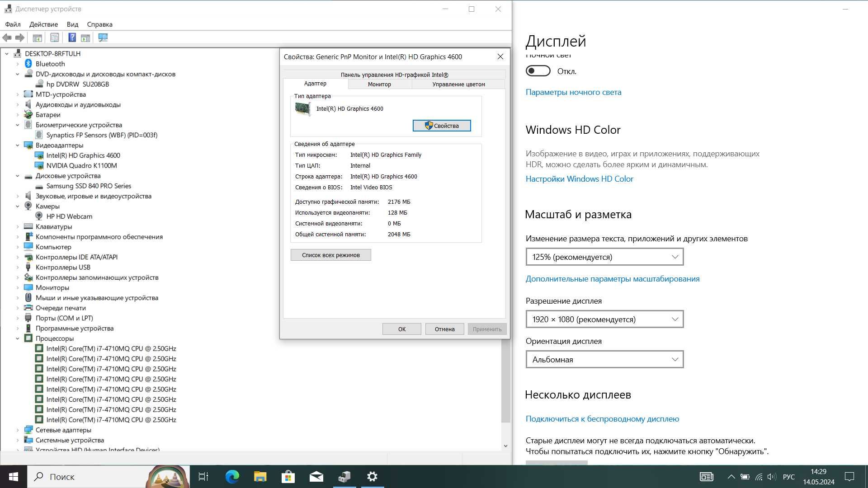The image size is (868, 488).
Task: Select Samsung SSD 840 PRO Series disk
Action: [x=89, y=186]
